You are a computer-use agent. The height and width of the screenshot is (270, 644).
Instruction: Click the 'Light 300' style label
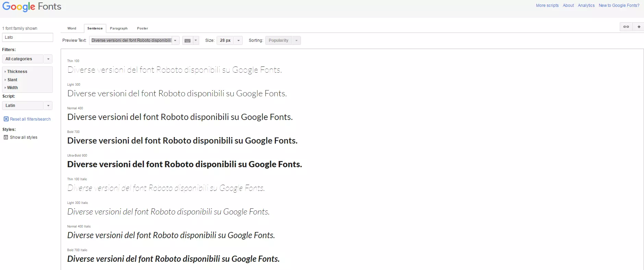click(x=74, y=85)
